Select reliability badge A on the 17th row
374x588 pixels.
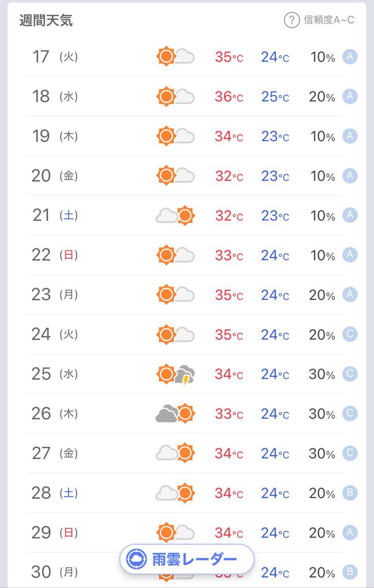click(350, 57)
